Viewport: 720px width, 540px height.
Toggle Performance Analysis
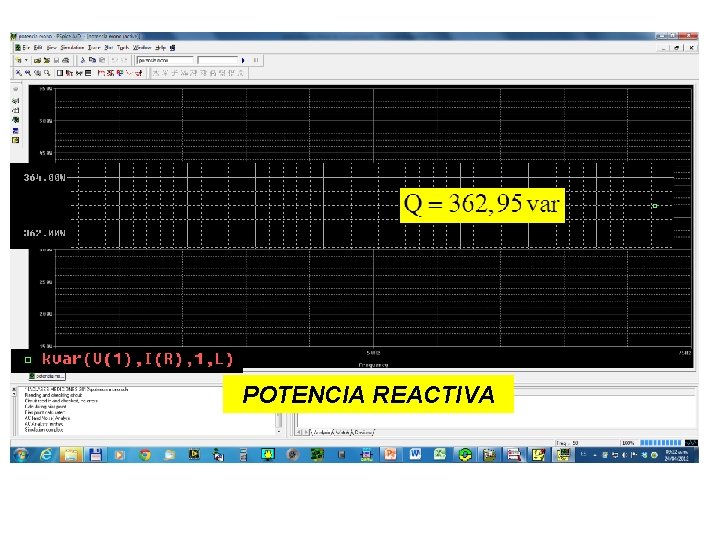click(79, 73)
